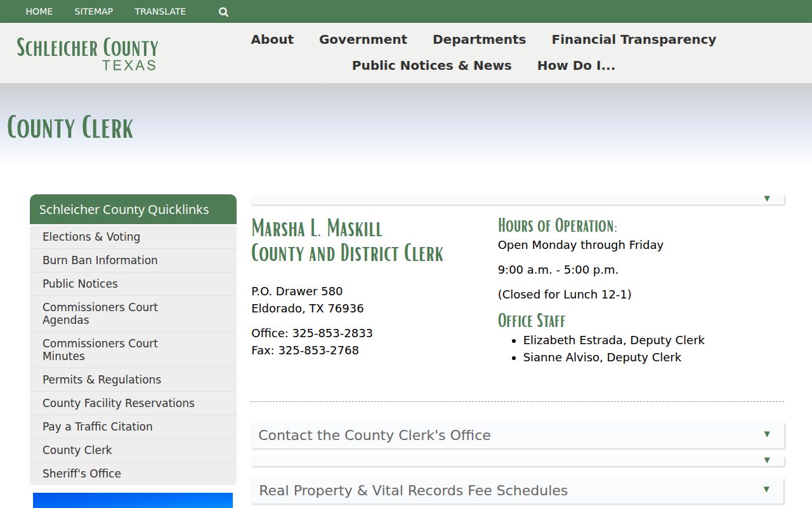
Task: Open Public Notices & News menu
Action: (431, 65)
